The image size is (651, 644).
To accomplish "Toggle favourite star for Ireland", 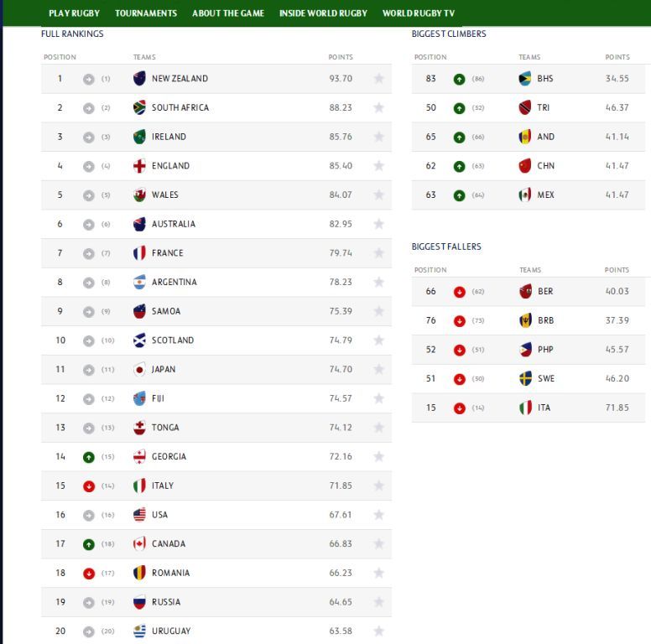I will click(378, 137).
